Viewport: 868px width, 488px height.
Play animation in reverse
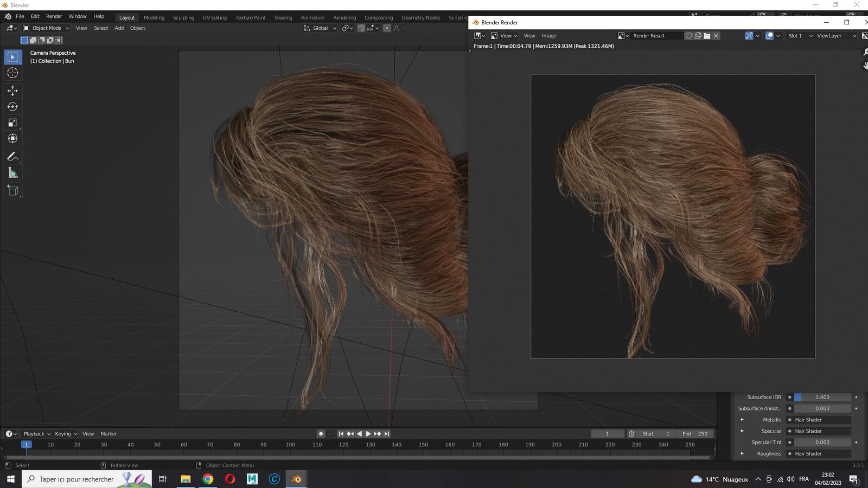[359, 434]
